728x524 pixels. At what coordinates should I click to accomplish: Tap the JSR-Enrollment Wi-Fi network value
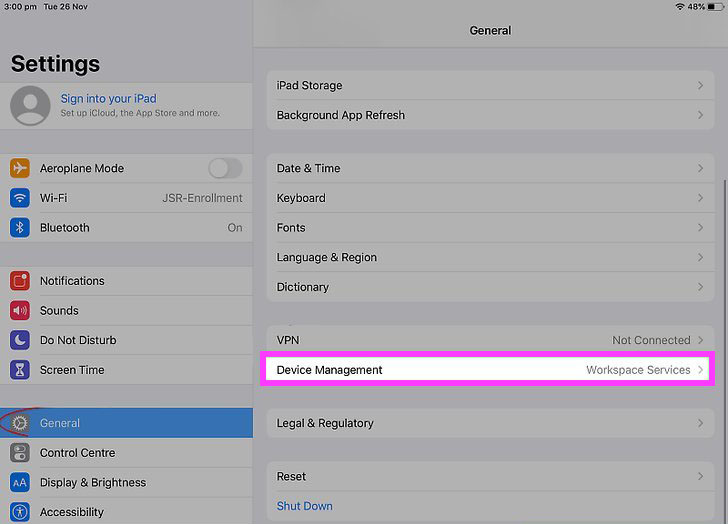(x=202, y=198)
